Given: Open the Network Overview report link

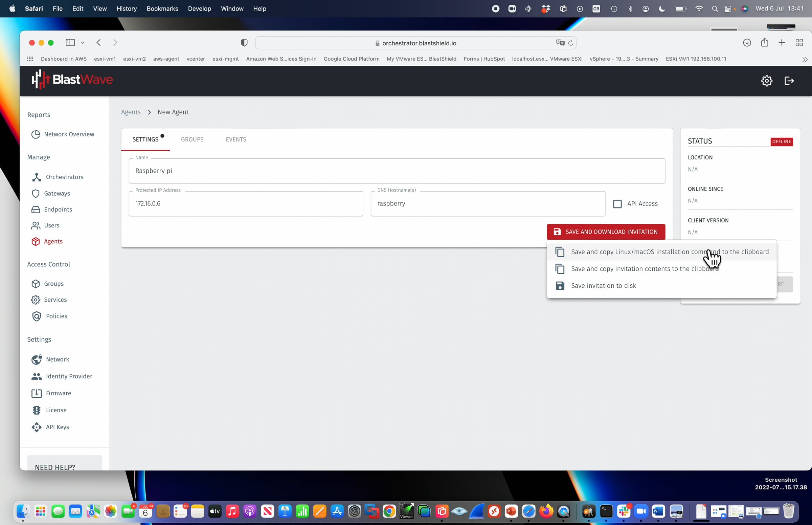Looking at the screenshot, I should click(69, 134).
